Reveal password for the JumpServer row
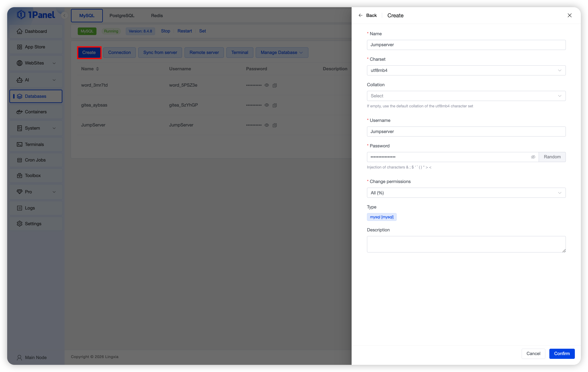Screen dimensions: 588x372 tap(267, 125)
